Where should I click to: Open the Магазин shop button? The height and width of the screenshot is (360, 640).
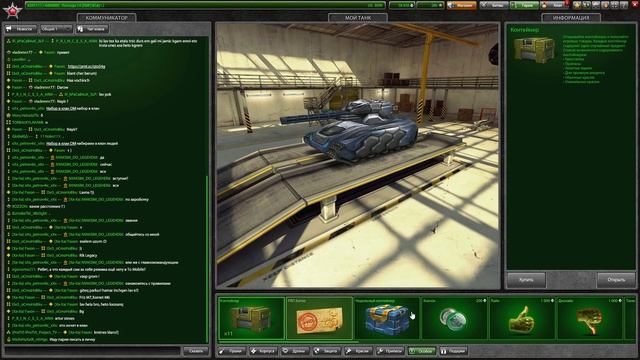coord(462,5)
